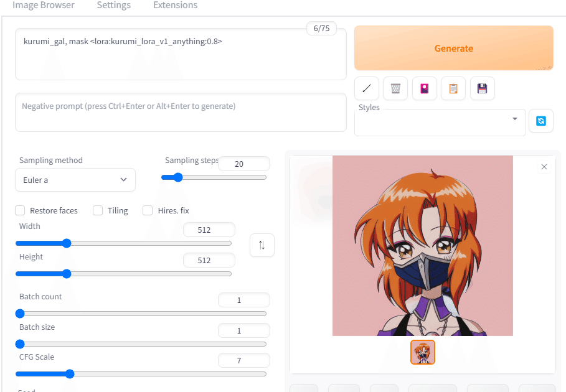Click the 6/75 token counter
This screenshot has height=392, width=566.
click(322, 29)
